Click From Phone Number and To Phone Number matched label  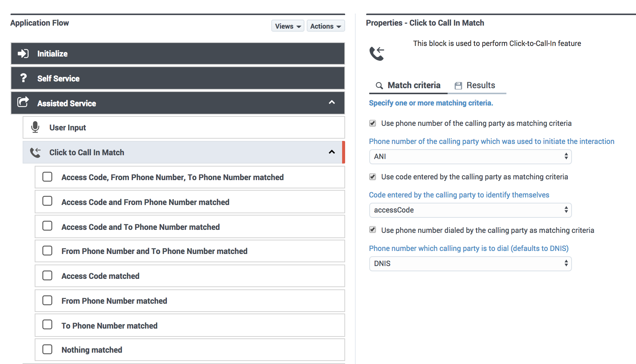[x=154, y=251]
